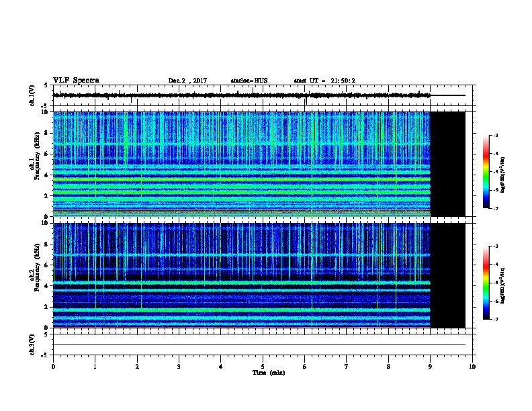
Task: Click time axis tick label "1"
Action: 95,367
